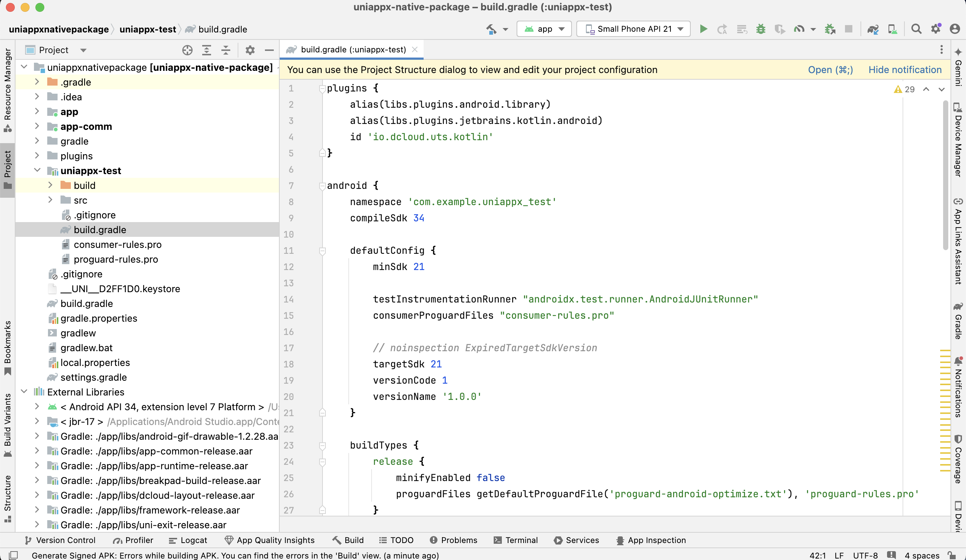966x560 pixels.
Task: Toggle Project tool window button
Action: 7,170
